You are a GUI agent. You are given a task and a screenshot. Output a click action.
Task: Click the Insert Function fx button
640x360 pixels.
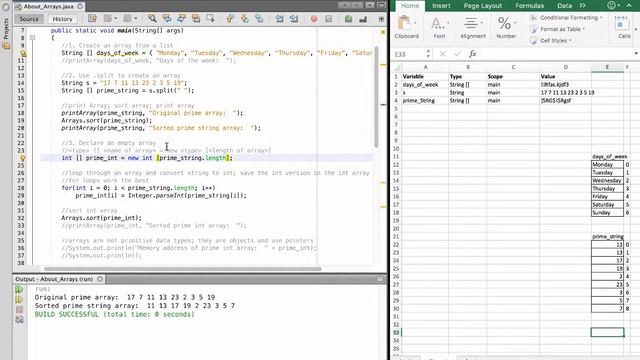(x=472, y=54)
